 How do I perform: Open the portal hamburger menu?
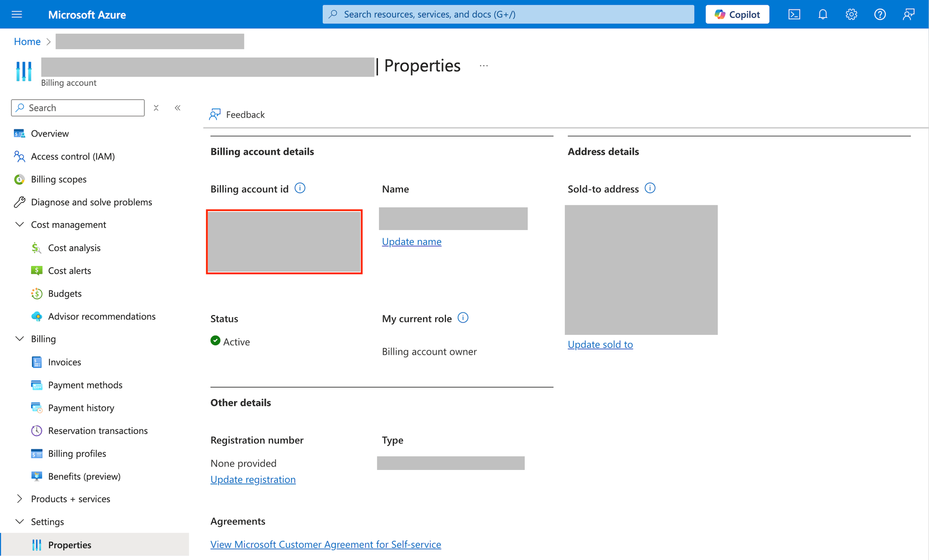[17, 14]
